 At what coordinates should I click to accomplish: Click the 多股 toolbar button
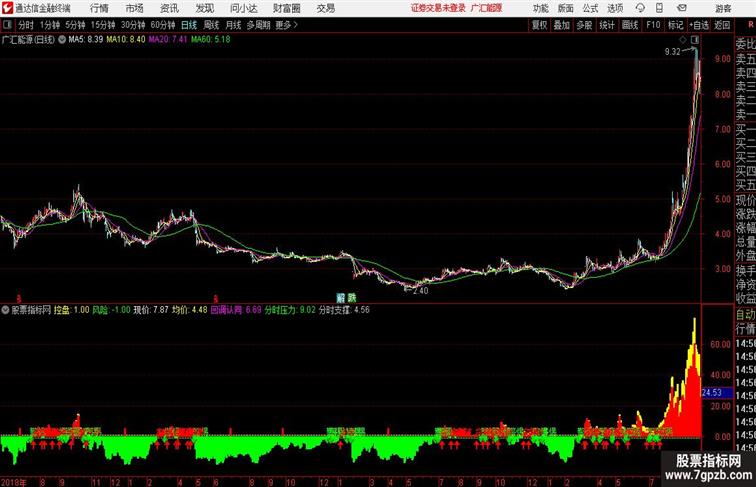(584, 25)
